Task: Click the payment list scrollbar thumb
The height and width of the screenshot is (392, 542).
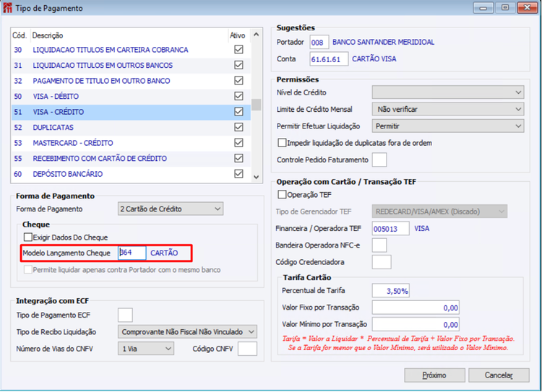Action: (x=256, y=105)
